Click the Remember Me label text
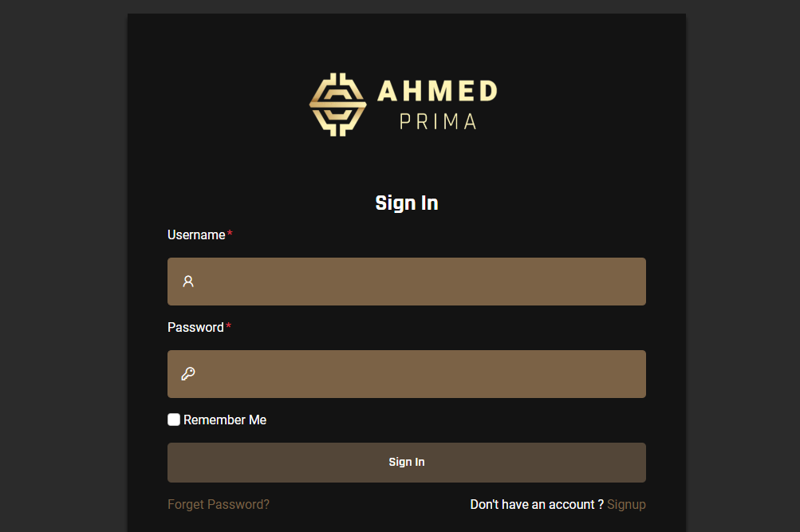Screen dimensions: 800x532 tap(225, 420)
